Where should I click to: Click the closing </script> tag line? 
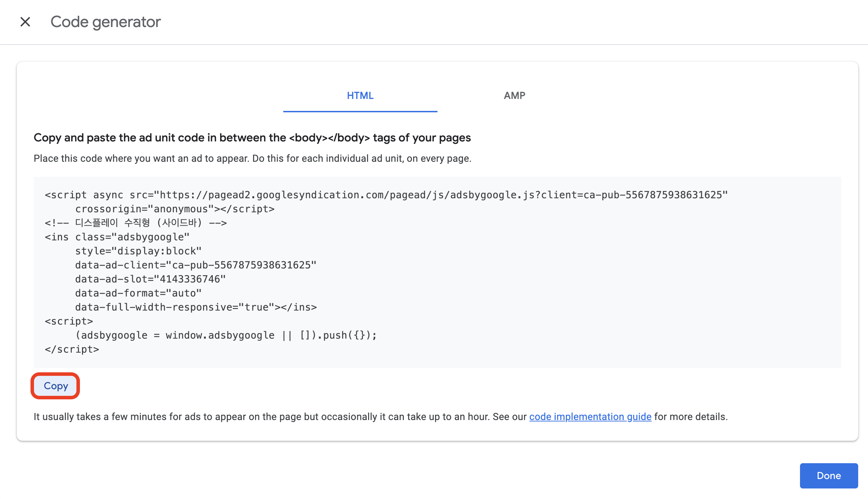[x=72, y=349]
